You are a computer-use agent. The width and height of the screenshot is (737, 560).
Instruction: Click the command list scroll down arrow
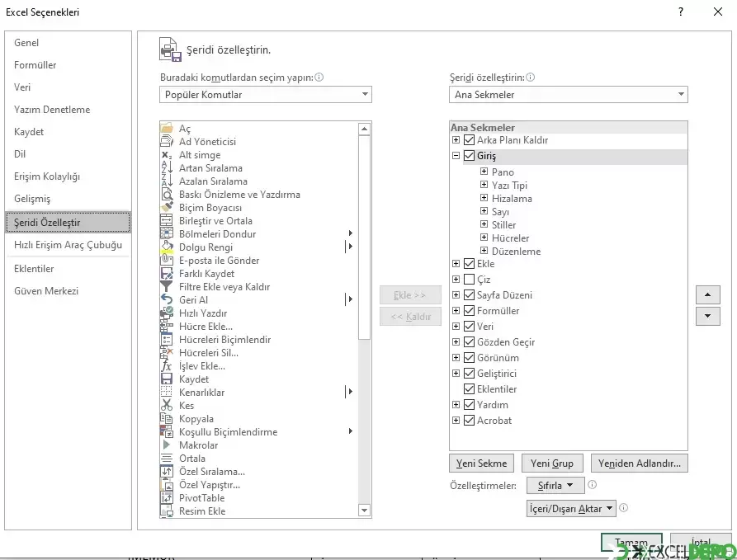point(364,511)
